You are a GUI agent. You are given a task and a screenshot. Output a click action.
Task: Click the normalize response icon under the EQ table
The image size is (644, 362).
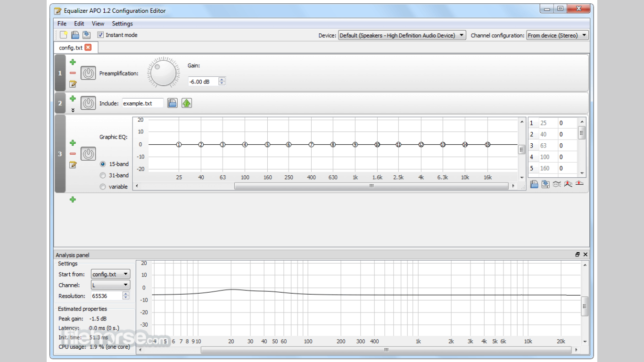click(568, 184)
